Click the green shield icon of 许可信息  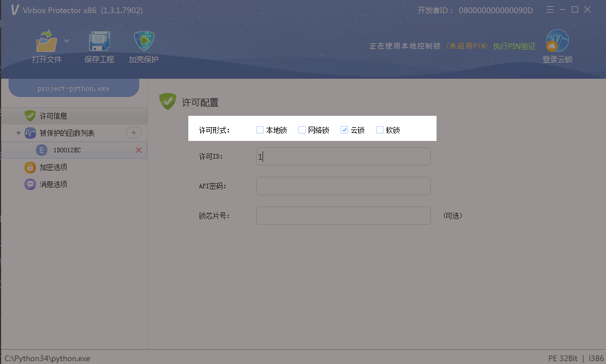[30, 116]
